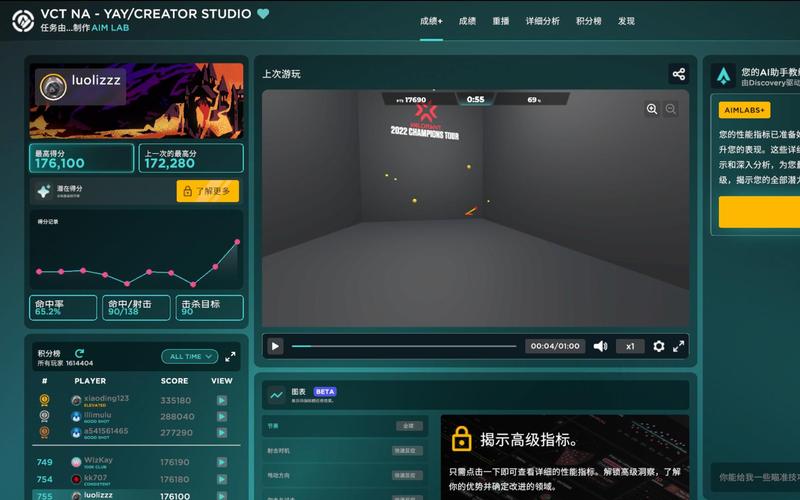Click the yellow button under AIMLABS+ text
This screenshot has height=500, width=800.
(x=759, y=212)
